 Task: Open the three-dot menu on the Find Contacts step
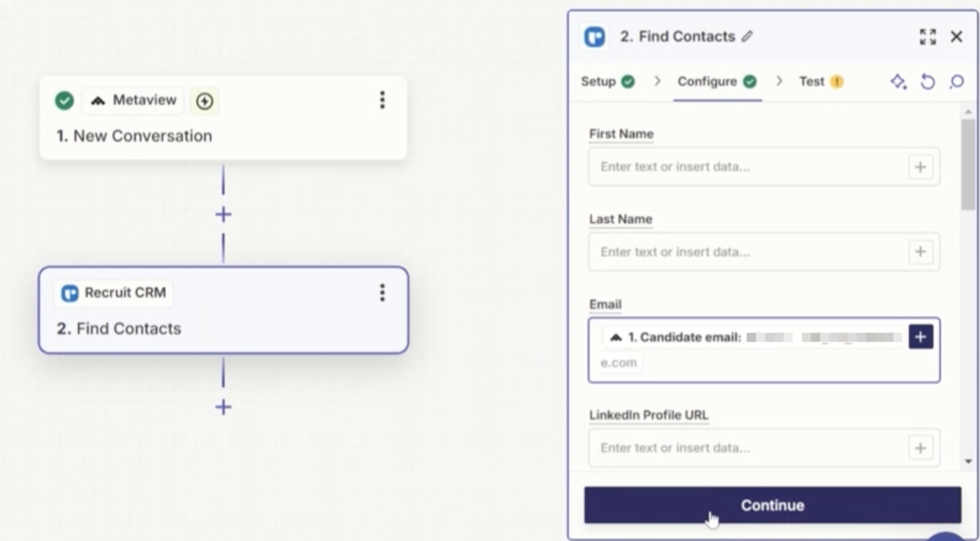pyautogui.click(x=382, y=292)
